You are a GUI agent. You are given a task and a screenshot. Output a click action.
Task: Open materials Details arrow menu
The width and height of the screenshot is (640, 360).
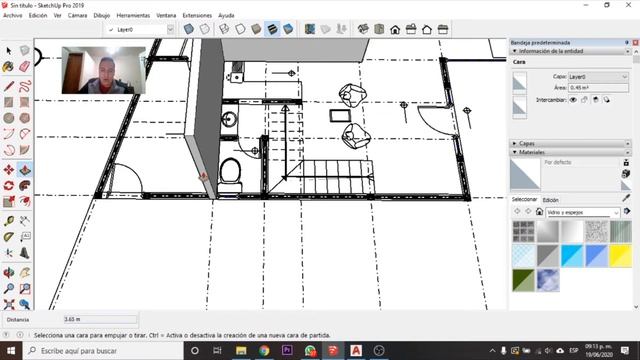627,211
